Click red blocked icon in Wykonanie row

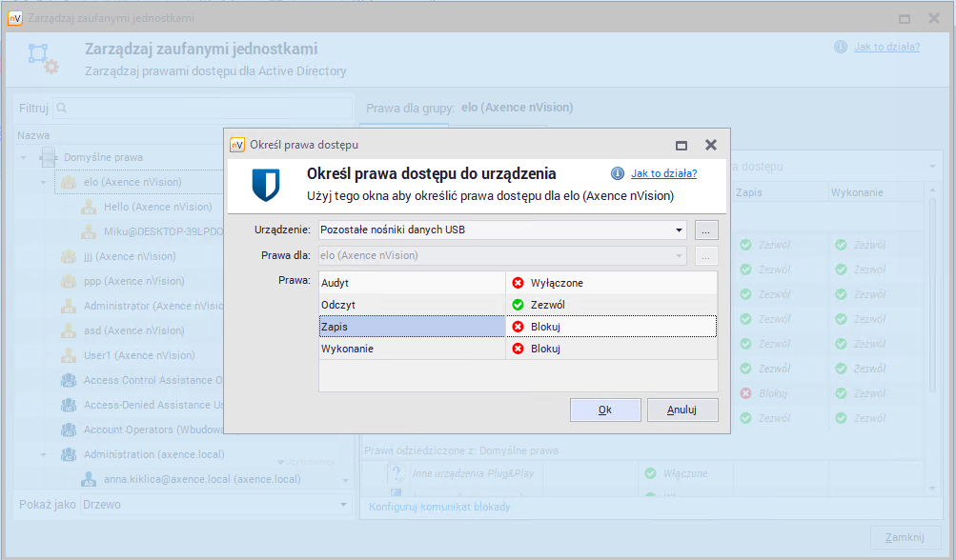click(519, 349)
